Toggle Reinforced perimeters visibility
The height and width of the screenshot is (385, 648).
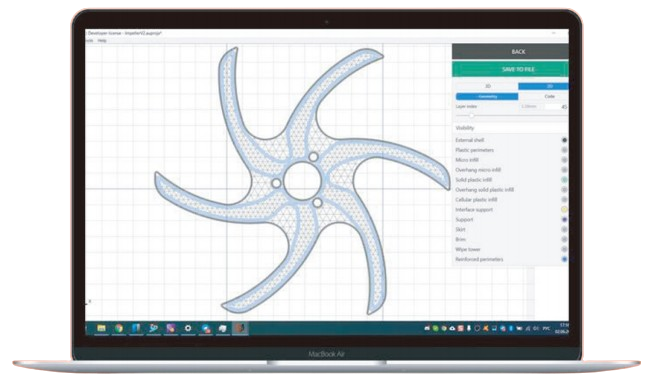(x=564, y=259)
